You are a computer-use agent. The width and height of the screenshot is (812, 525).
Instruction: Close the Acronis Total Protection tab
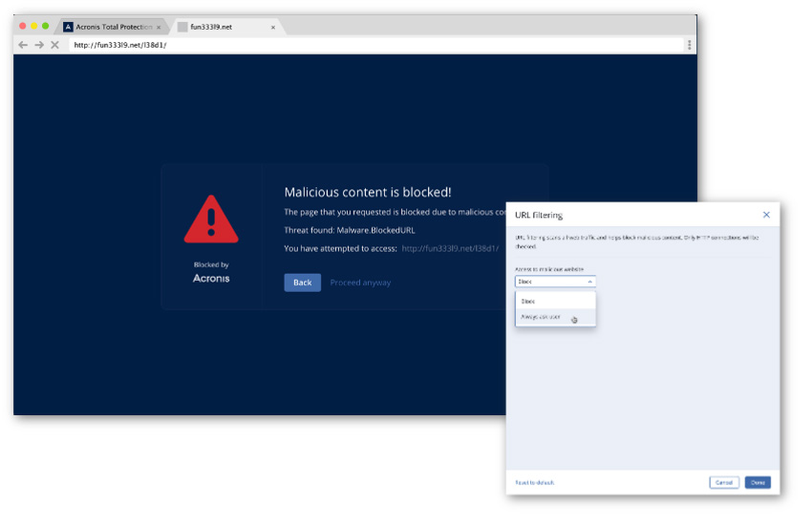click(x=159, y=28)
